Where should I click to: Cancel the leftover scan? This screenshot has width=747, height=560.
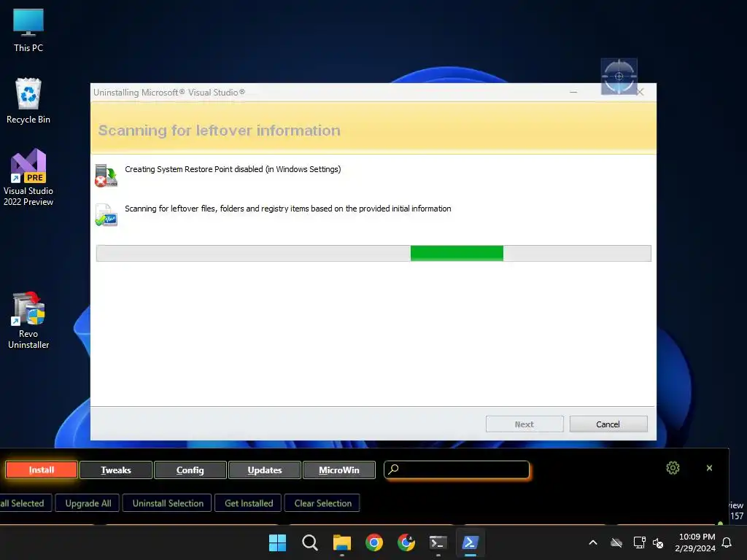tap(608, 424)
